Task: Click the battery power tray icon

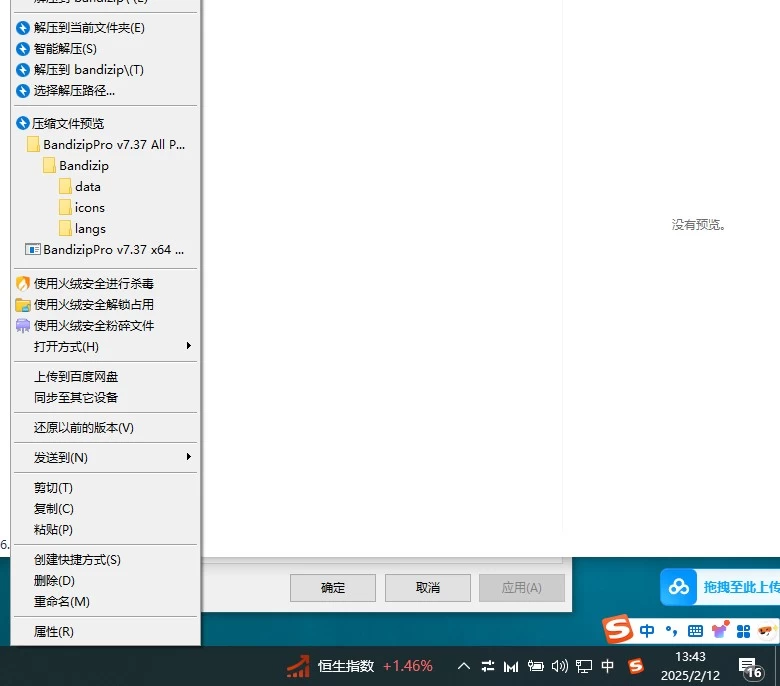Action: click(536, 666)
